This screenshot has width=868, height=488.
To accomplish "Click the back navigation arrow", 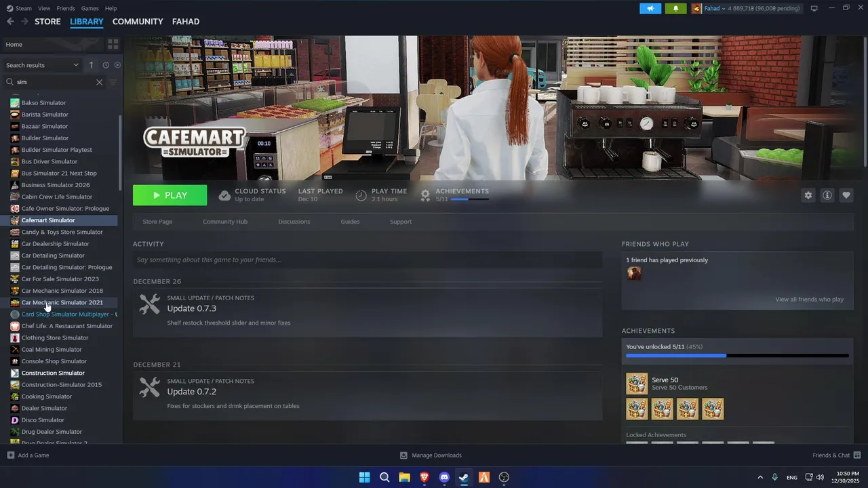I will click(x=10, y=22).
